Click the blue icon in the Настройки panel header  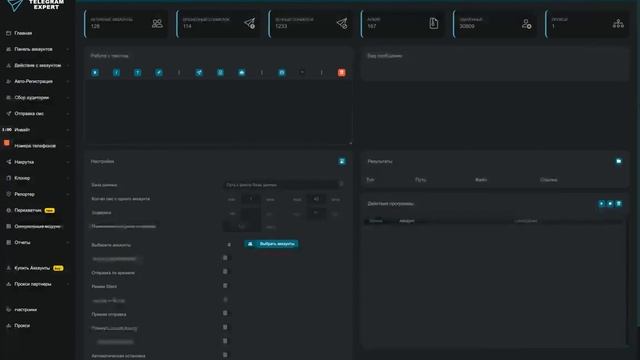342,161
